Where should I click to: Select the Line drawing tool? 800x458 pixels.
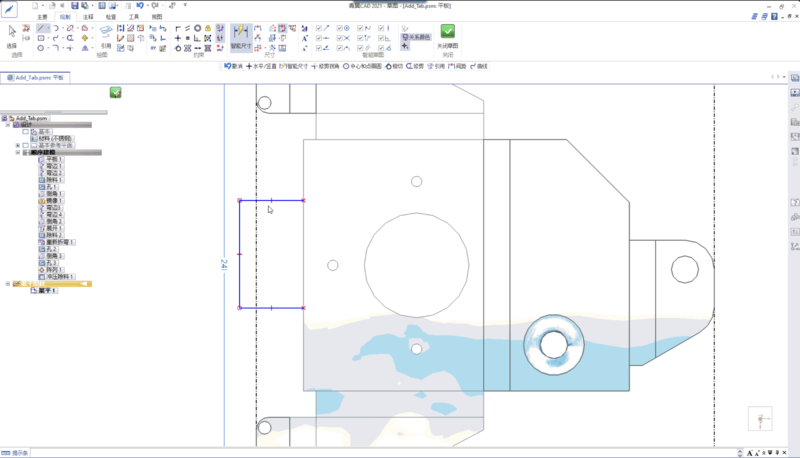(43, 29)
